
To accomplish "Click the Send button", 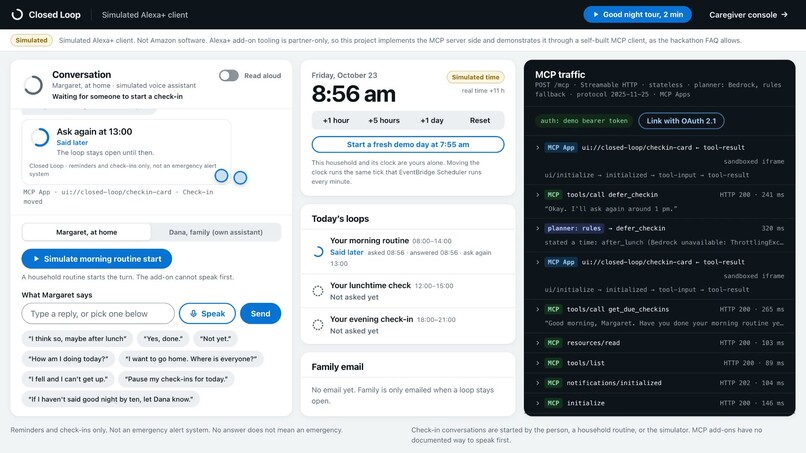I will tap(260, 314).
